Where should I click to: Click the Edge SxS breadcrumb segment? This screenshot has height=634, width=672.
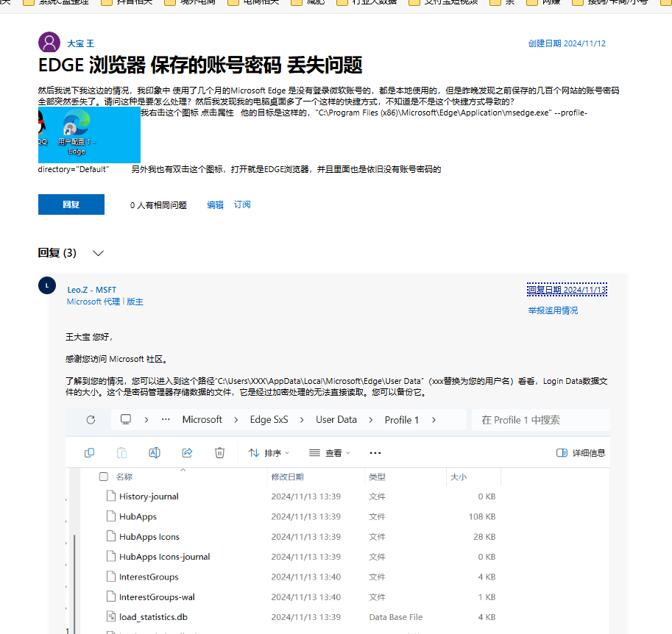point(269,420)
